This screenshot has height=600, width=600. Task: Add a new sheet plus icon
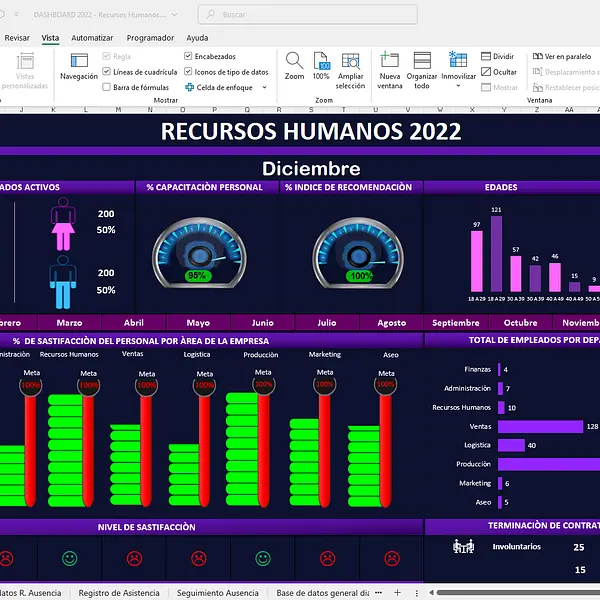398,592
